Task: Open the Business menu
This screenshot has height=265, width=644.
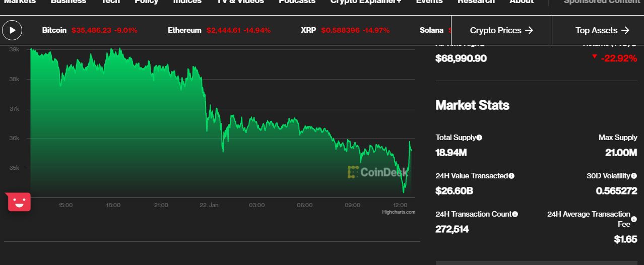Action: (69, 2)
